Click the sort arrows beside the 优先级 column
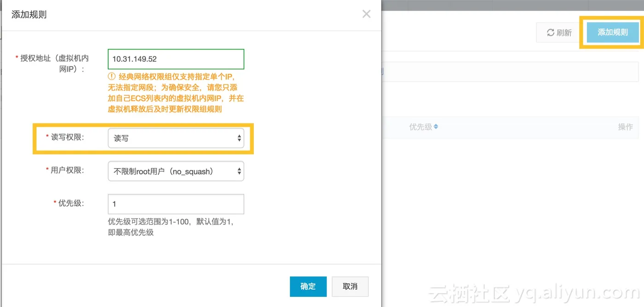This screenshot has width=644, height=307. pos(436,127)
